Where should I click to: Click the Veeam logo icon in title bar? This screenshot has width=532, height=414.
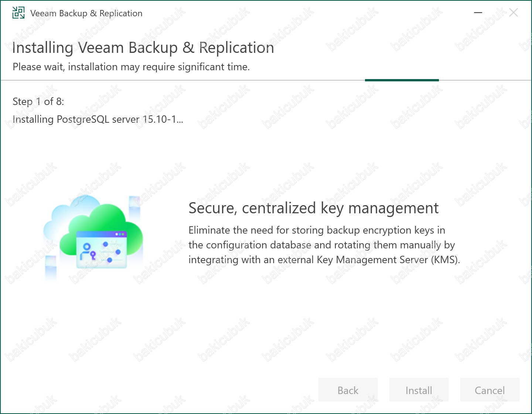pos(18,13)
